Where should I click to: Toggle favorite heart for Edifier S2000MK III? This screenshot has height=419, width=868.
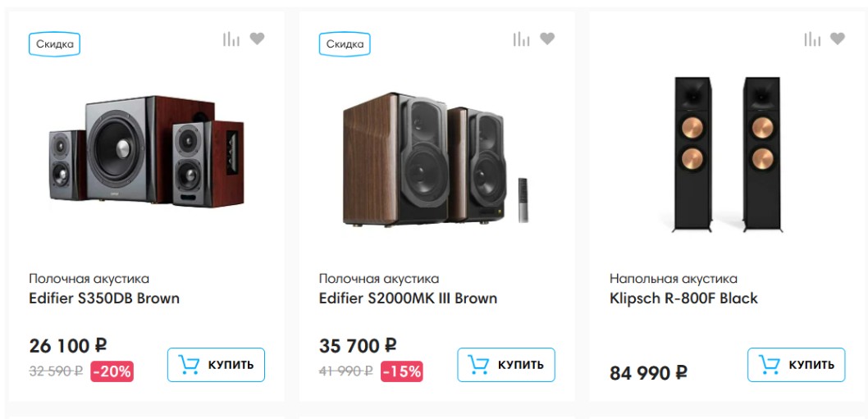(x=548, y=39)
